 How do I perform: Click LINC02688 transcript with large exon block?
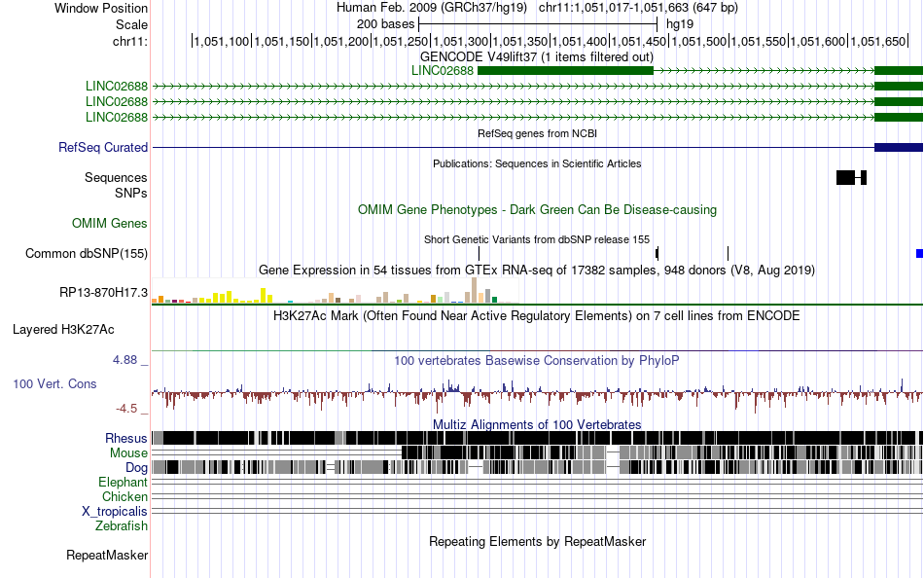tap(442, 71)
